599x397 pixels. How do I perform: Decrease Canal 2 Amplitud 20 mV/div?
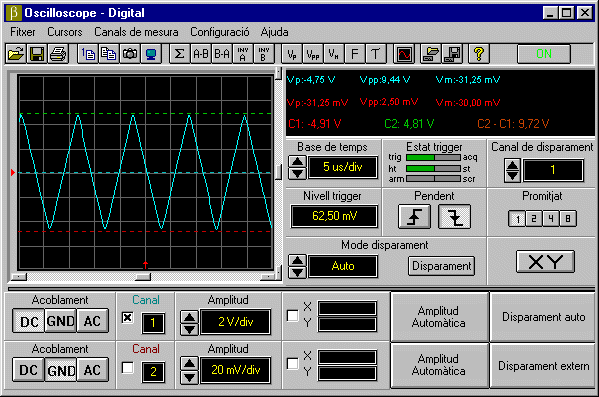(189, 377)
